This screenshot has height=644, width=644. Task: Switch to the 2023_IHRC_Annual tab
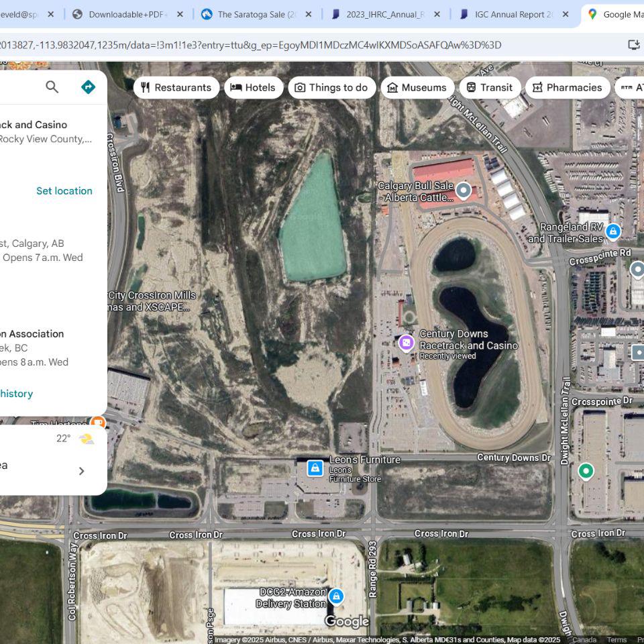384,14
